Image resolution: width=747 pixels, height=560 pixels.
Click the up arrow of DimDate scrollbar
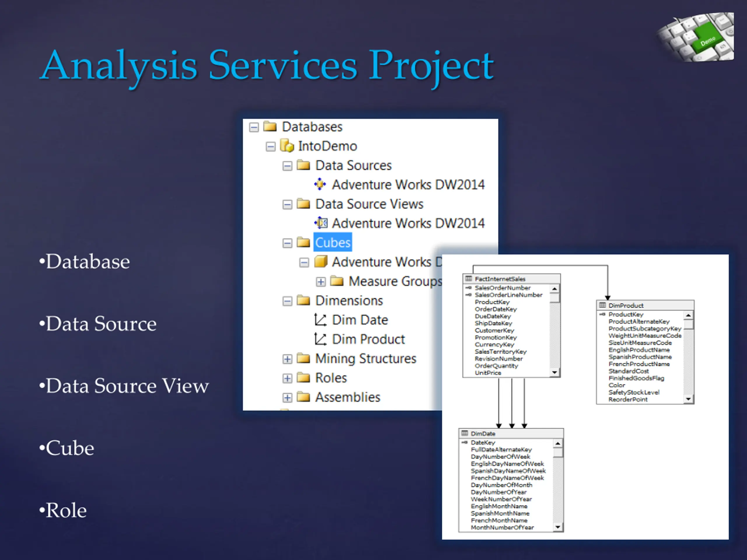pos(558,443)
